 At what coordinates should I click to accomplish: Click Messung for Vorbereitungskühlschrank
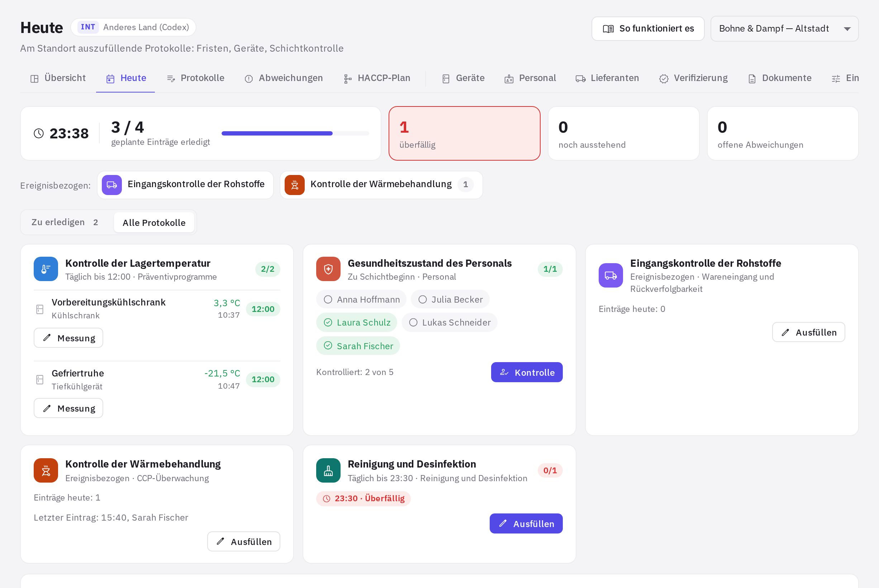tap(68, 338)
